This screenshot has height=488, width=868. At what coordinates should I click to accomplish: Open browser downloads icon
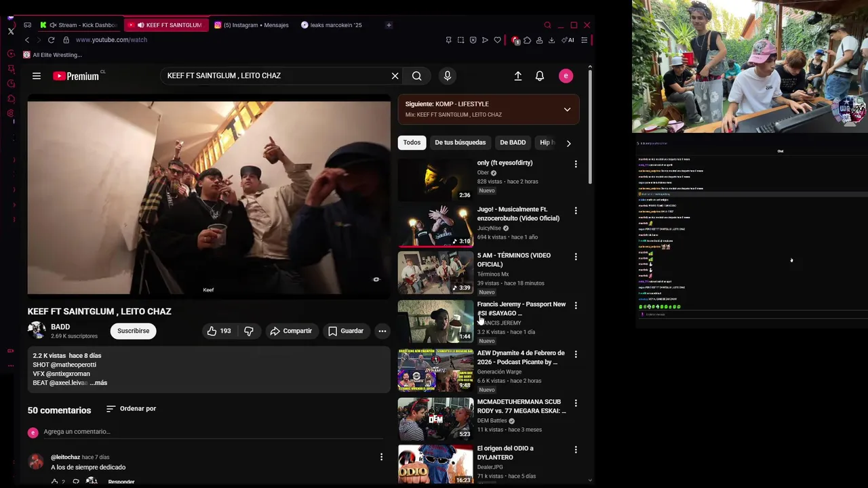pos(551,40)
